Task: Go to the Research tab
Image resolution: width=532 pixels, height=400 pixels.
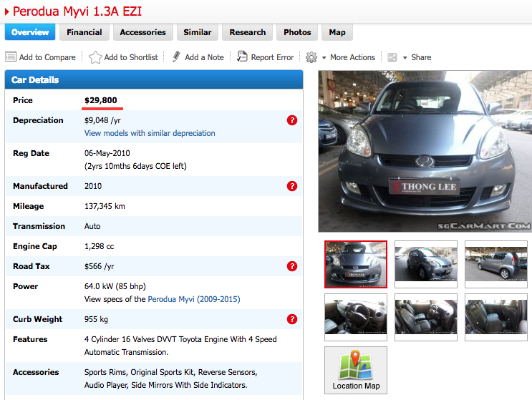Action: [247, 32]
